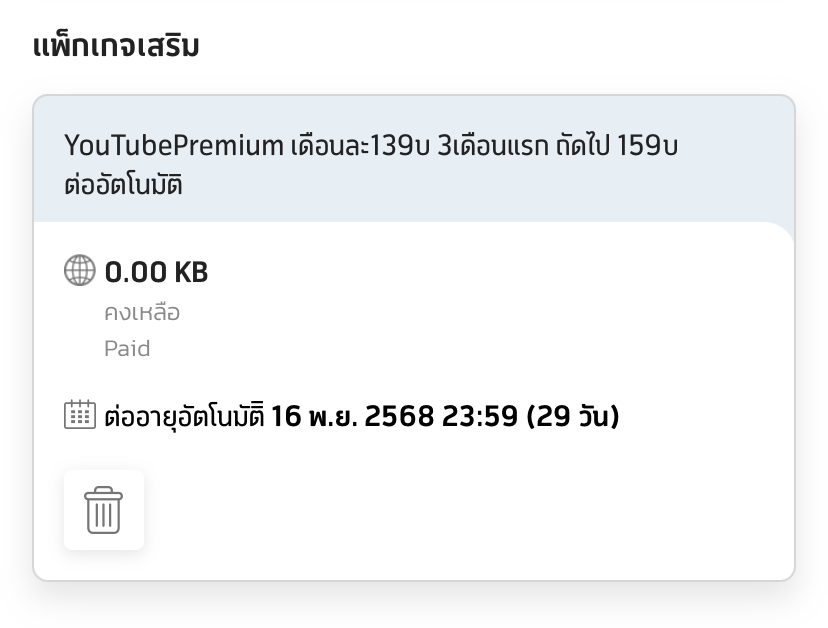Click the ถัดไป text in package title

coord(583,146)
